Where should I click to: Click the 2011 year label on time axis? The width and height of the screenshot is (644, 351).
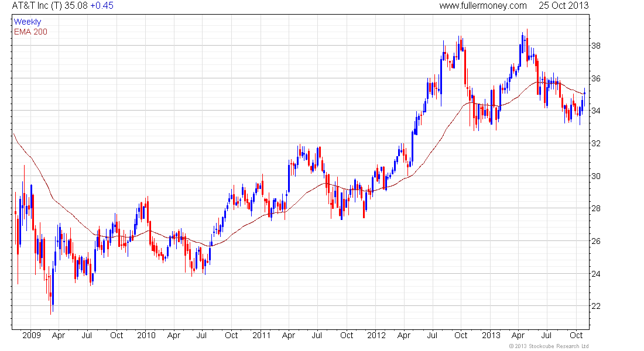point(261,335)
